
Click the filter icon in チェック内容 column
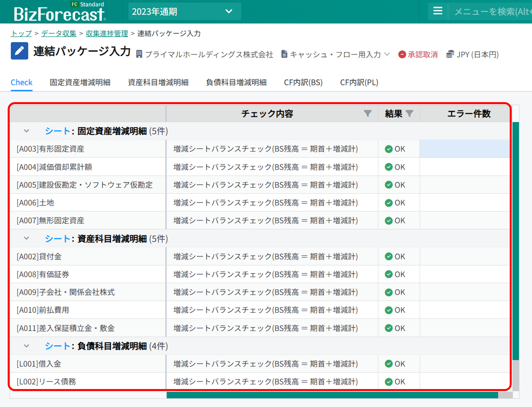pos(367,113)
